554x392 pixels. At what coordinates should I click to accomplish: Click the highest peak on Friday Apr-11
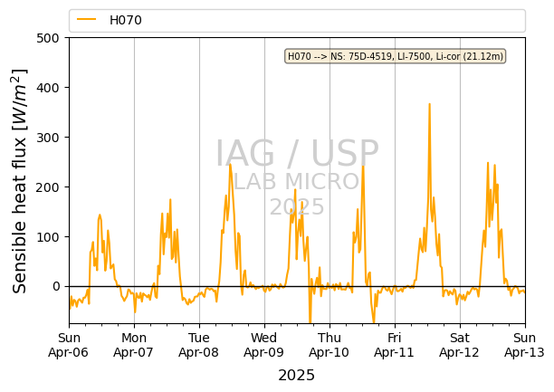click(429, 104)
